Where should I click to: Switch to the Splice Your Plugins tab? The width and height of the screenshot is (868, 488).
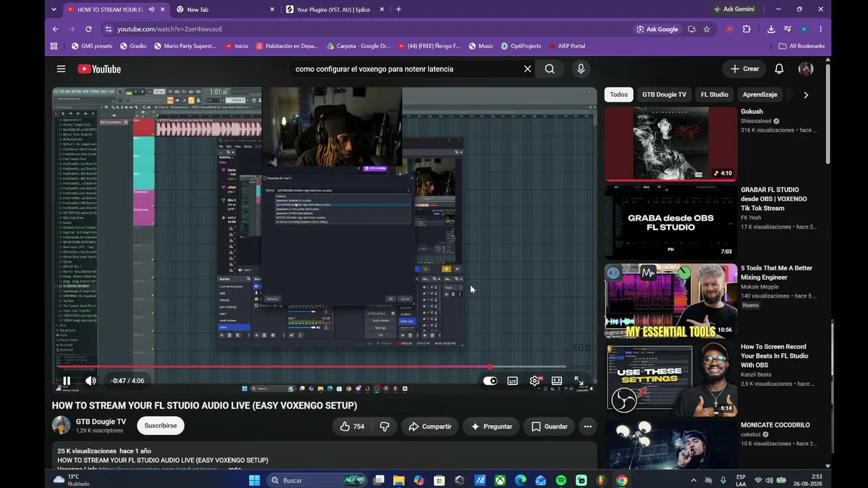point(332,9)
